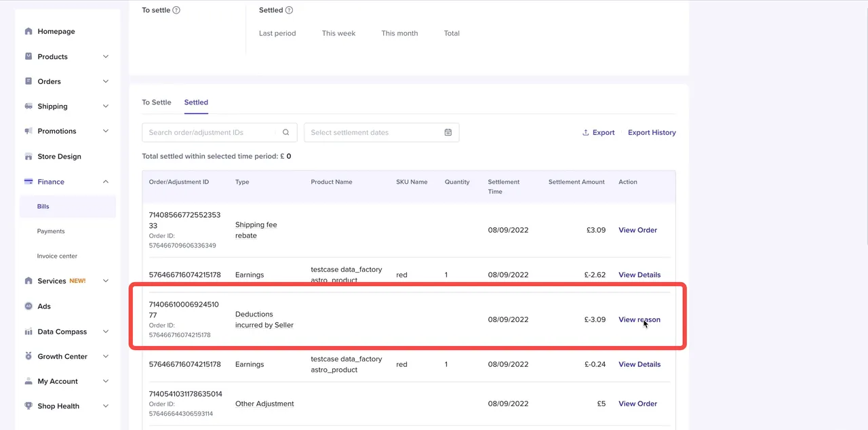Open the calendar icon for settlement dates
This screenshot has width=868, height=430.
click(x=448, y=132)
